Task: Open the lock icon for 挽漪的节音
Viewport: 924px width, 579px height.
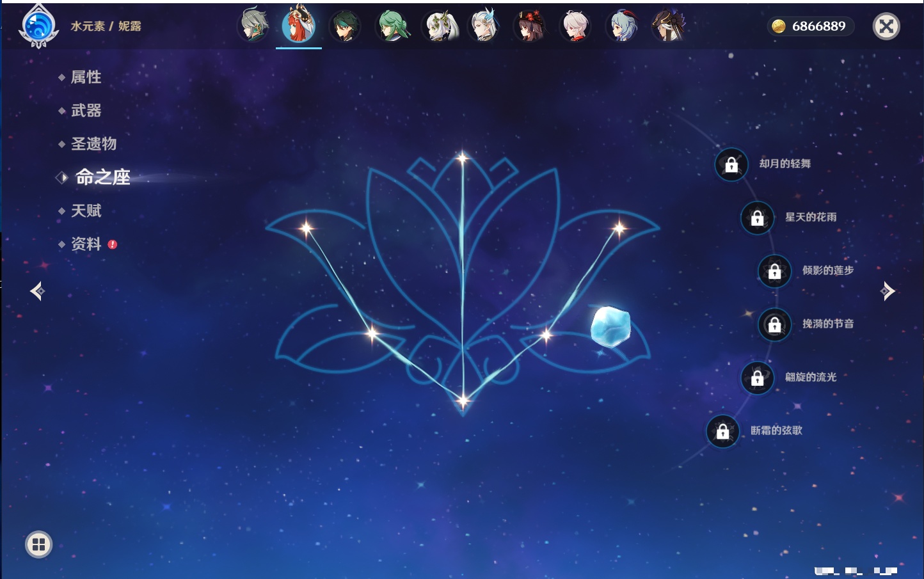Action: (x=775, y=324)
